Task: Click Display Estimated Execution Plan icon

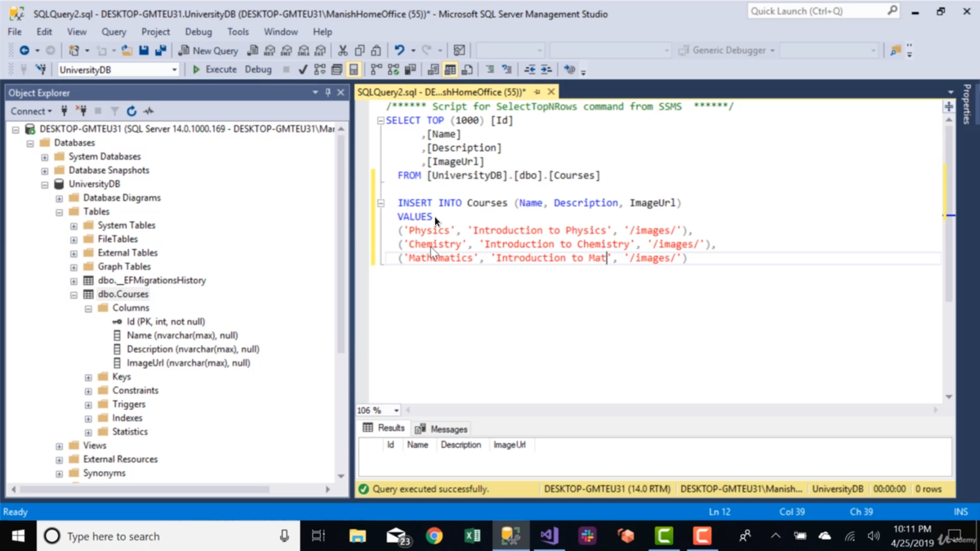Action: [x=319, y=70]
